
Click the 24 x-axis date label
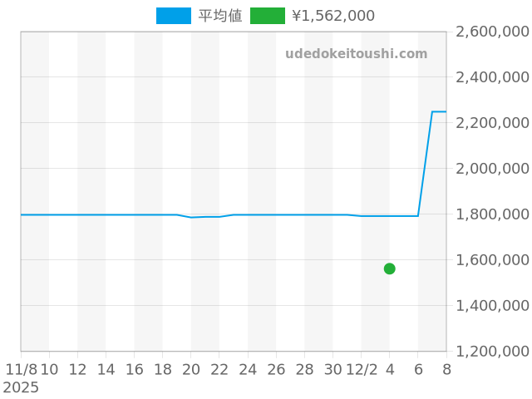coord(248,369)
